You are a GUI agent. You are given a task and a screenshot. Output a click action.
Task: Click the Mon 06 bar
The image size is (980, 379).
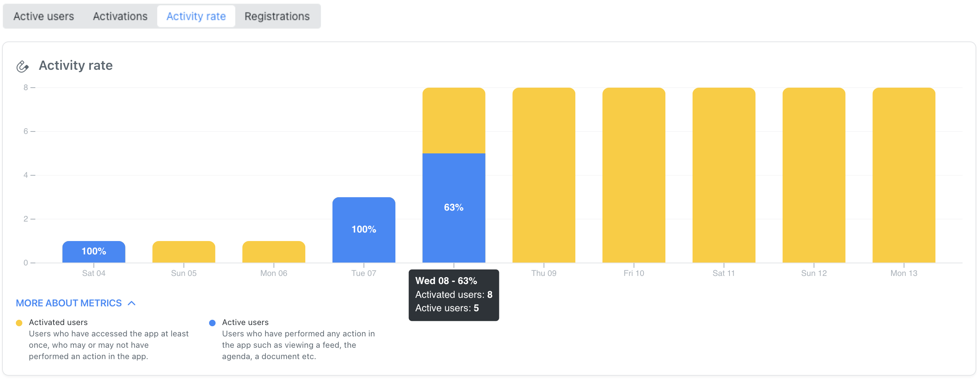274,252
